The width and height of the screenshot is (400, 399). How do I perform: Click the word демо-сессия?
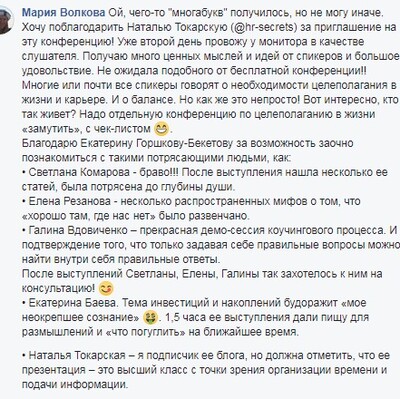click(x=229, y=231)
